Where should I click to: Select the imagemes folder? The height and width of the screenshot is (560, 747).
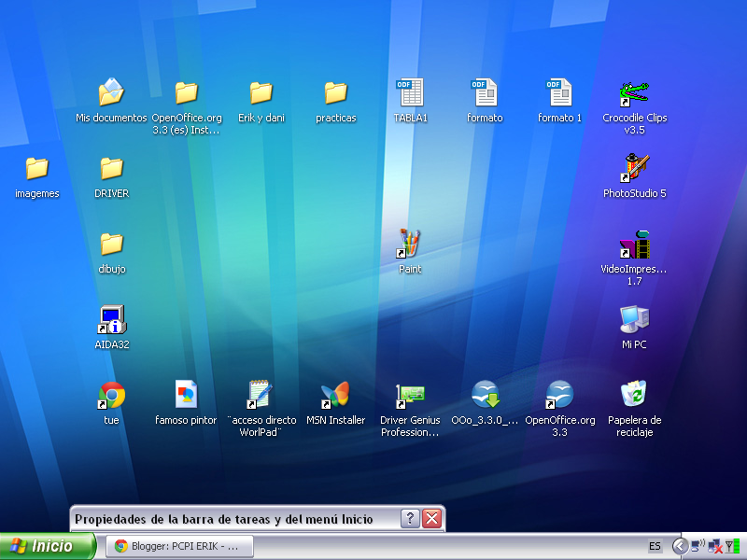click(x=36, y=168)
